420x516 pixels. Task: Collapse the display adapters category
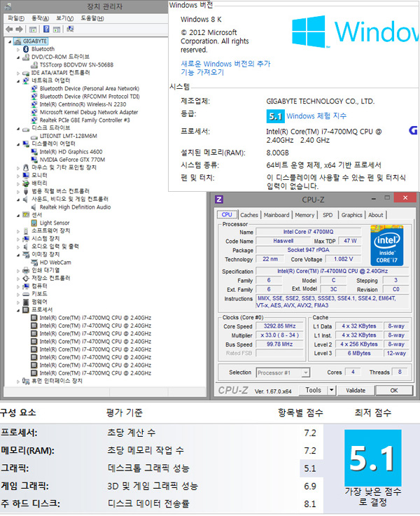click(18, 144)
